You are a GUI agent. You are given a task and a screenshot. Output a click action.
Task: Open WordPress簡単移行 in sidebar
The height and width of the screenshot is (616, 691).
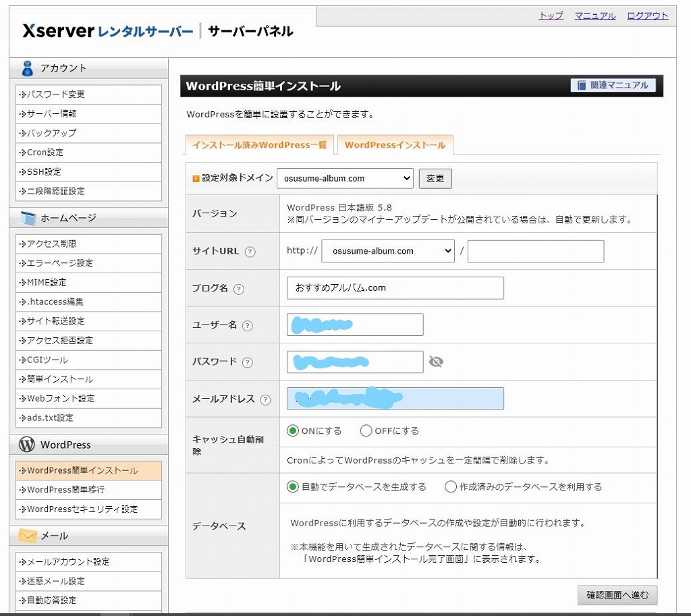coord(88,490)
